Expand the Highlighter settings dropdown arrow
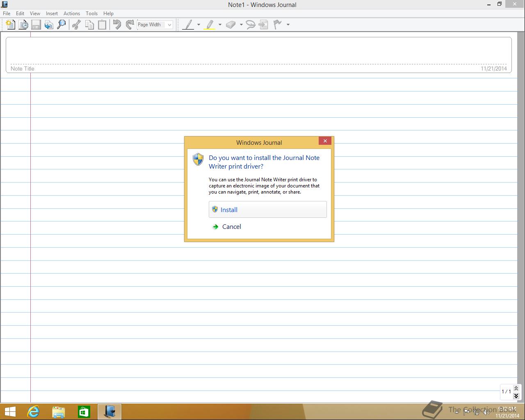The image size is (525, 420). pos(220,25)
